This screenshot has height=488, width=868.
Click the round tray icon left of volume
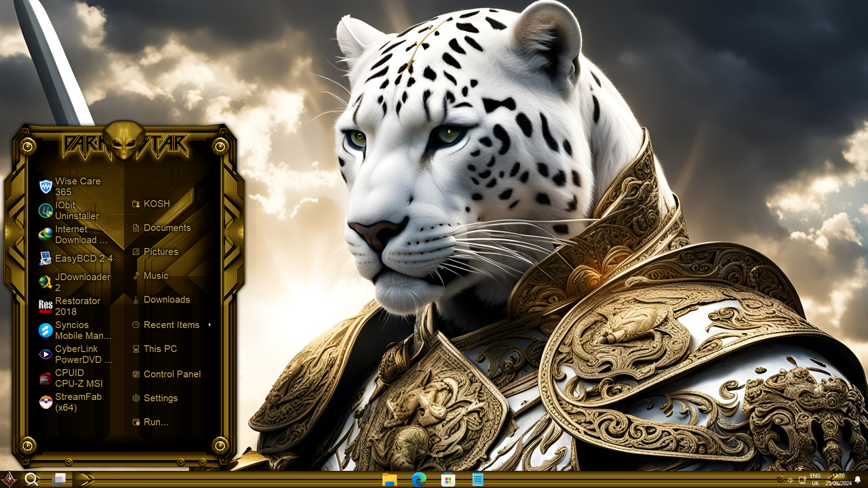(x=780, y=480)
